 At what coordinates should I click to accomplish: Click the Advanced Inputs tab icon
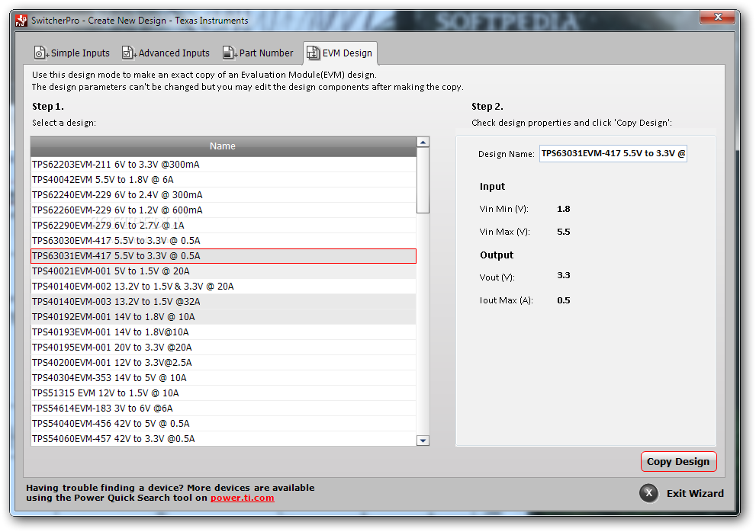(128, 53)
